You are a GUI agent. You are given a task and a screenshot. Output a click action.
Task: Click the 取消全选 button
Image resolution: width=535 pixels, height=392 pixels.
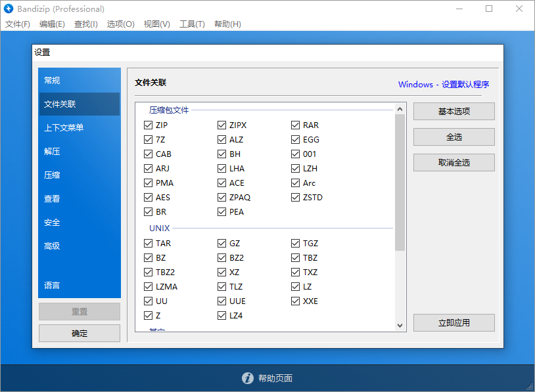[x=454, y=162]
